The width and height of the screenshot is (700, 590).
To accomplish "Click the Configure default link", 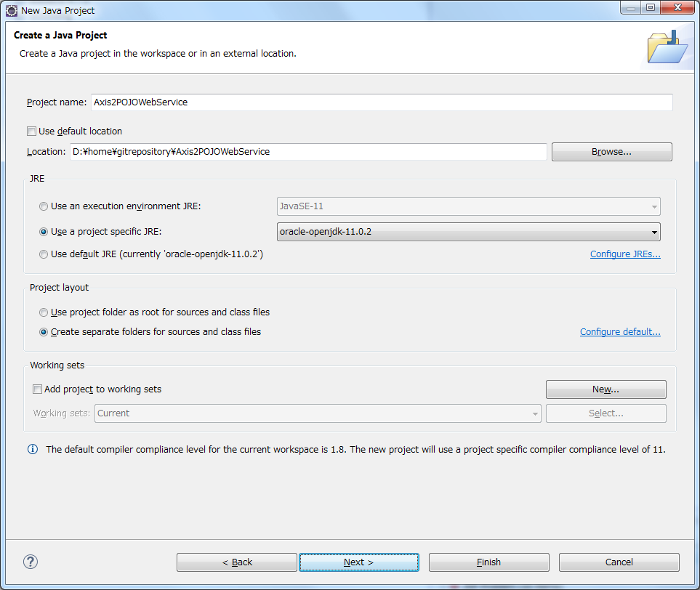I will pyautogui.click(x=620, y=331).
